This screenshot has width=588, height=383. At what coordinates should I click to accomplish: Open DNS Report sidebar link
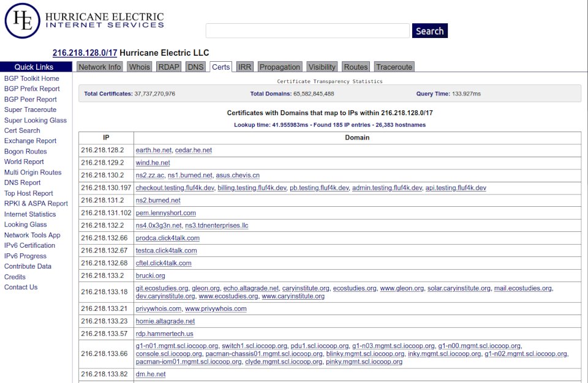pos(23,182)
